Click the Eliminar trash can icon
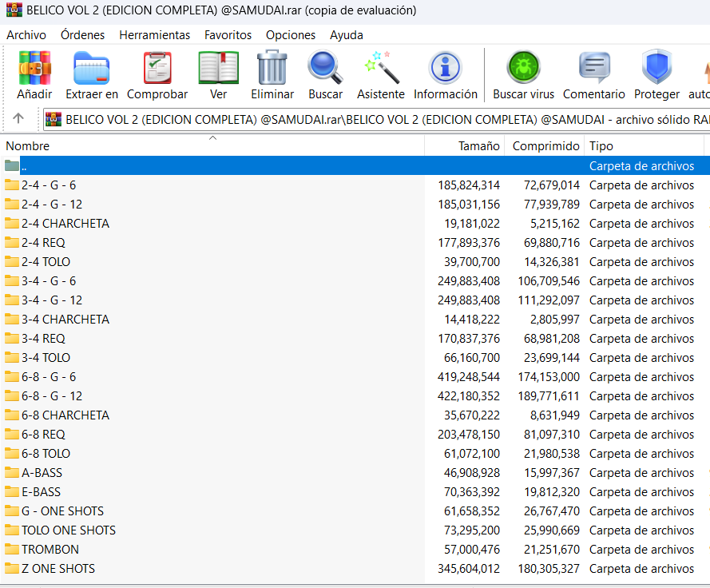Viewport: 710px width, 588px height. point(272,69)
